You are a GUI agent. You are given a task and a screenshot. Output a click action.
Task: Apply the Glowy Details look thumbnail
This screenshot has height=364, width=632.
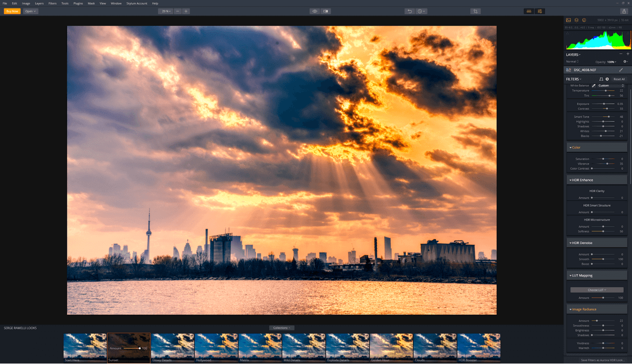pos(173,347)
